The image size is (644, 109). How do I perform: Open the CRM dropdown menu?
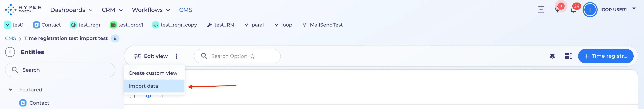point(112,10)
